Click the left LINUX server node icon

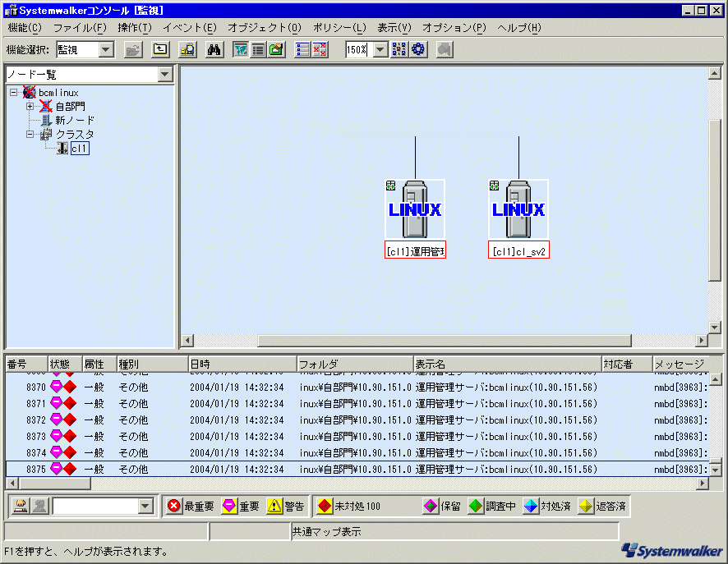(415, 209)
